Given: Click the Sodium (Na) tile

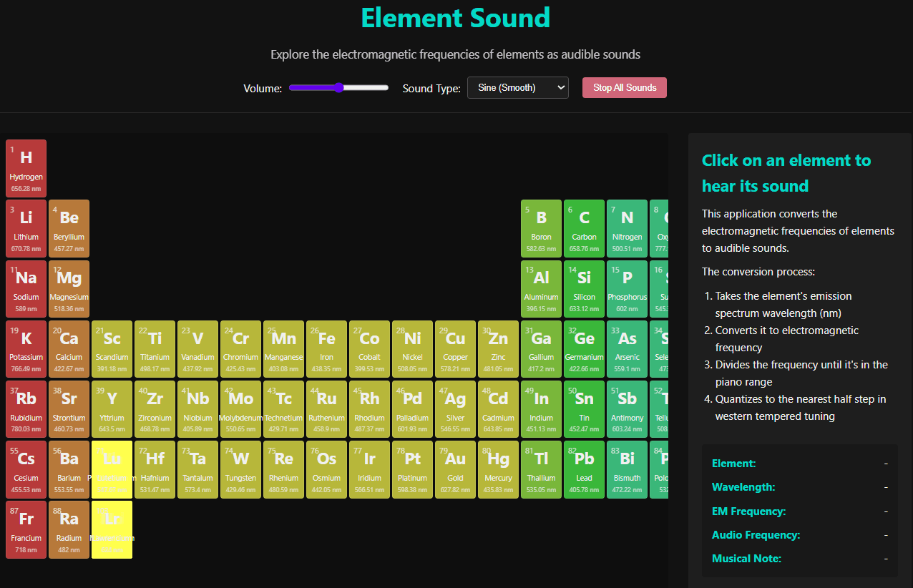Looking at the screenshot, I should click(26, 288).
